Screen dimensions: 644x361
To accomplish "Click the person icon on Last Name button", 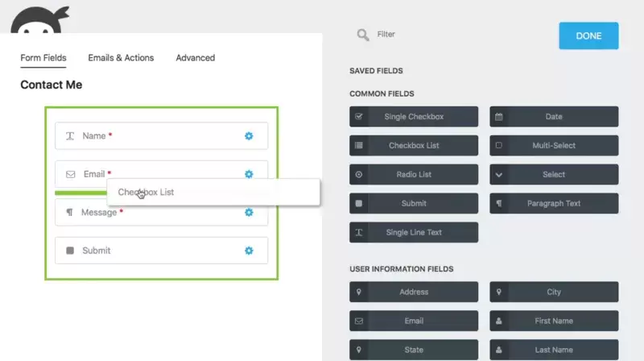I will pyautogui.click(x=498, y=350).
